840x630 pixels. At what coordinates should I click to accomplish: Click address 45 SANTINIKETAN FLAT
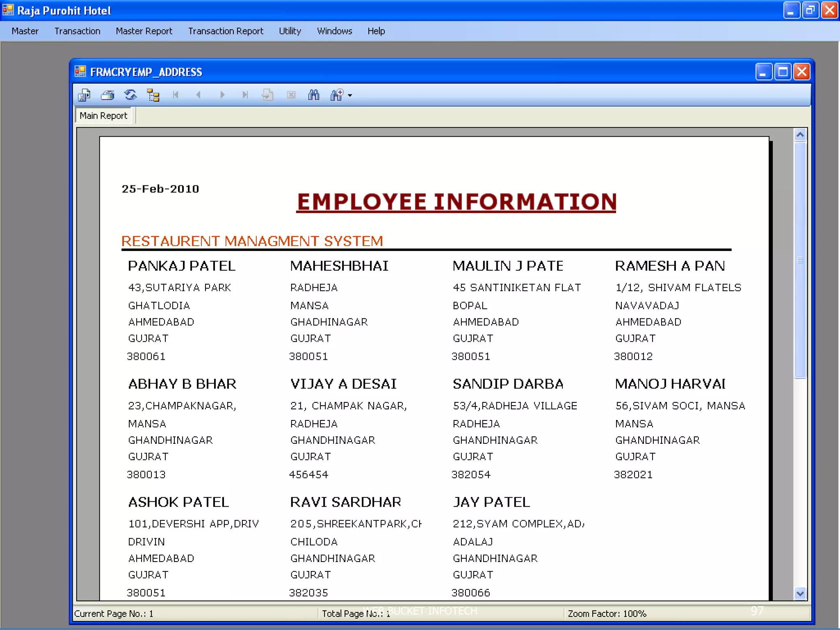coord(517,288)
